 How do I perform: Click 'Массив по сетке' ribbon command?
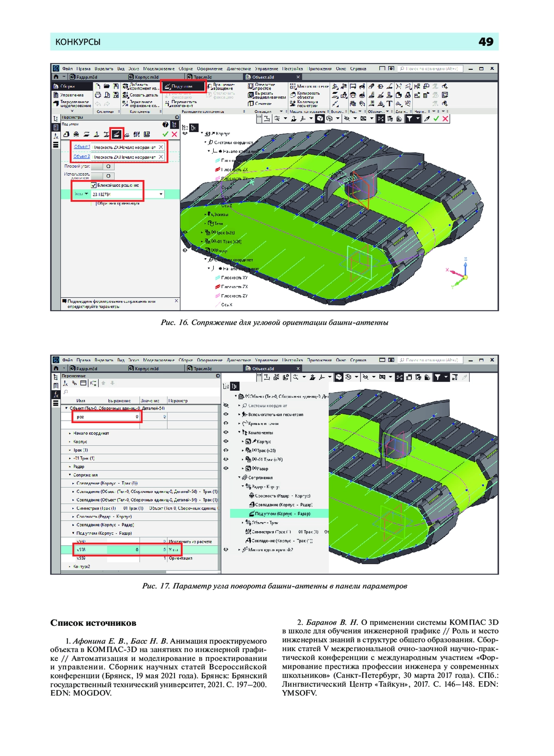(x=309, y=86)
